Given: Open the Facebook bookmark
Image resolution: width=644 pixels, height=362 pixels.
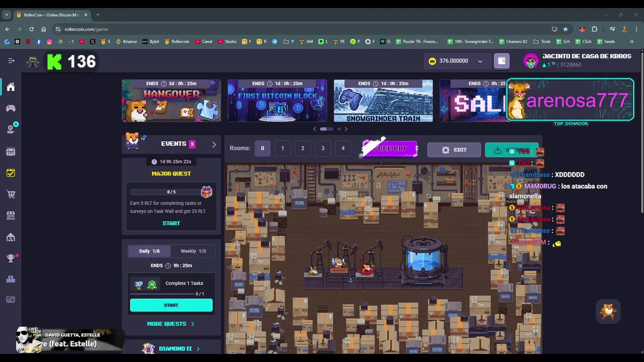Looking at the screenshot, I should coord(39,41).
